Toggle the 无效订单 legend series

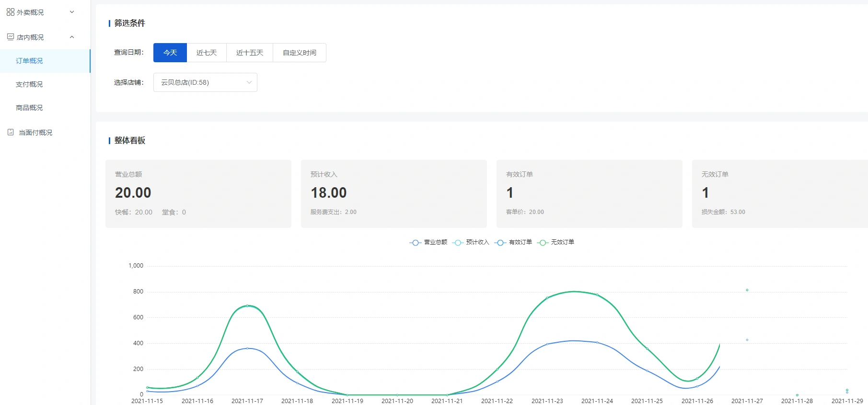coord(556,242)
